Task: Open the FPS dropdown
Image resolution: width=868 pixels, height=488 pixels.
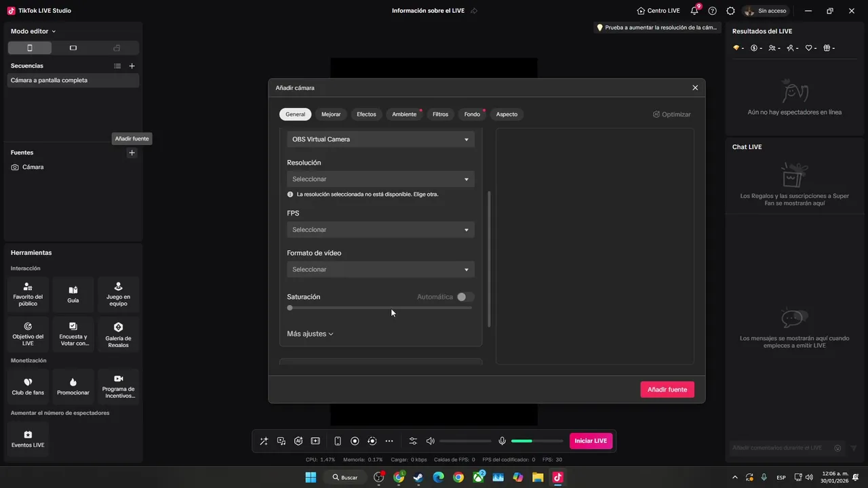Action: (380, 230)
